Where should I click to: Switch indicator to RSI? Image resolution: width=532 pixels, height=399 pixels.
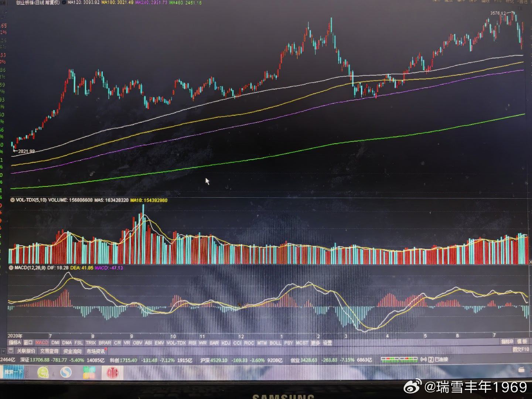click(x=192, y=342)
